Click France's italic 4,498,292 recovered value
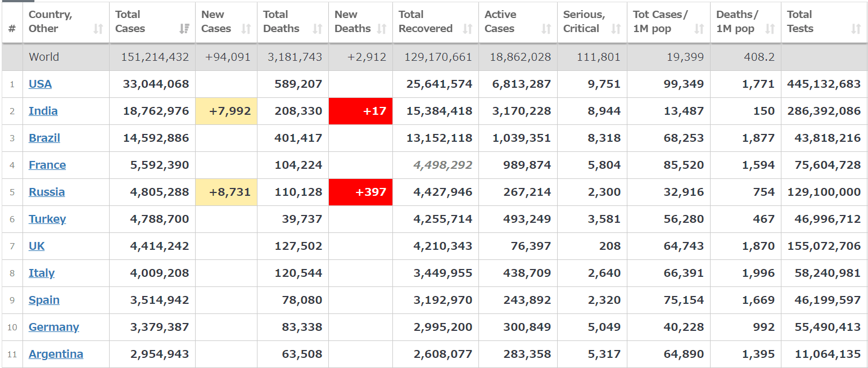868x368 pixels. tap(442, 165)
